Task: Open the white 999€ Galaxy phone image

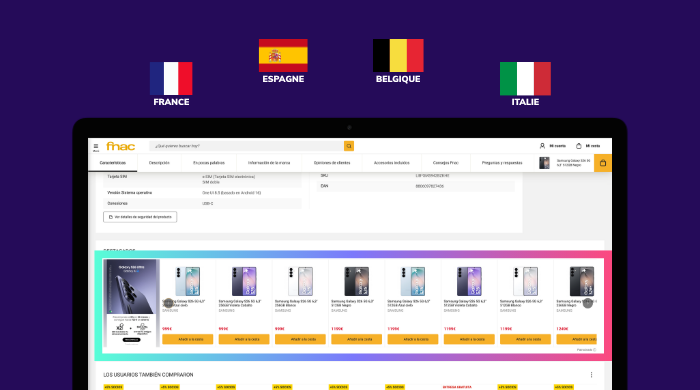Action: 300,281
